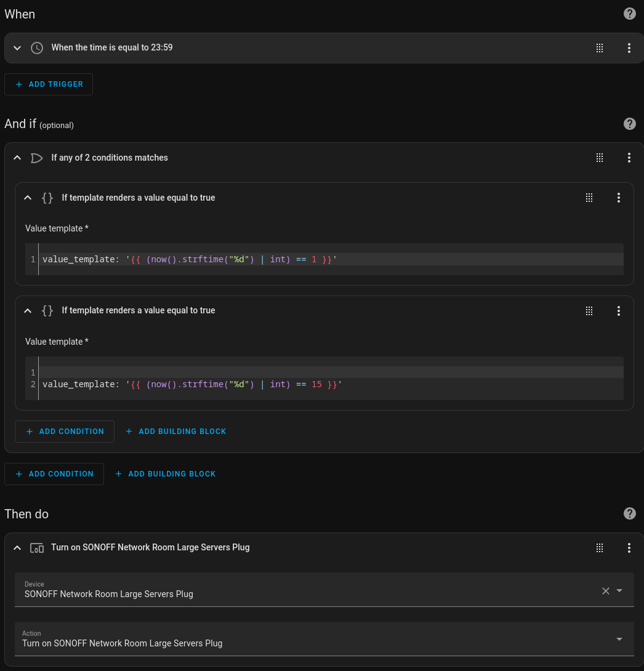
Task: Open the Action dropdown for the SONOFF plug
Action: (x=619, y=639)
